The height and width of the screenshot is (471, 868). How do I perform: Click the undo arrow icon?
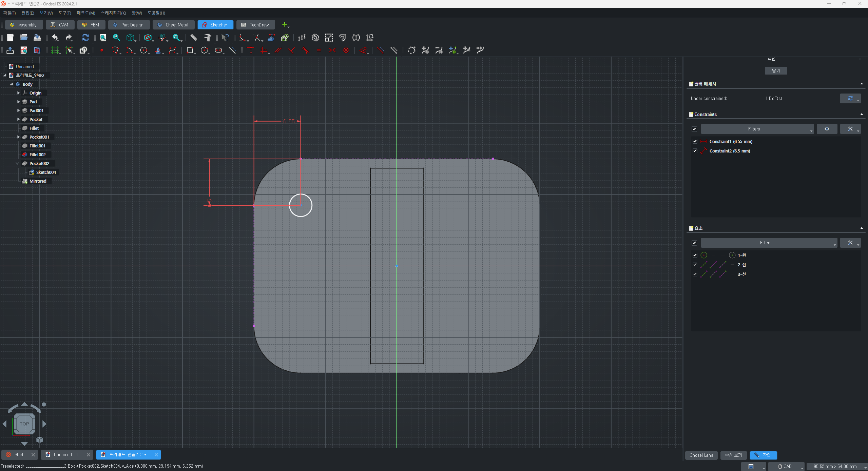click(55, 38)
